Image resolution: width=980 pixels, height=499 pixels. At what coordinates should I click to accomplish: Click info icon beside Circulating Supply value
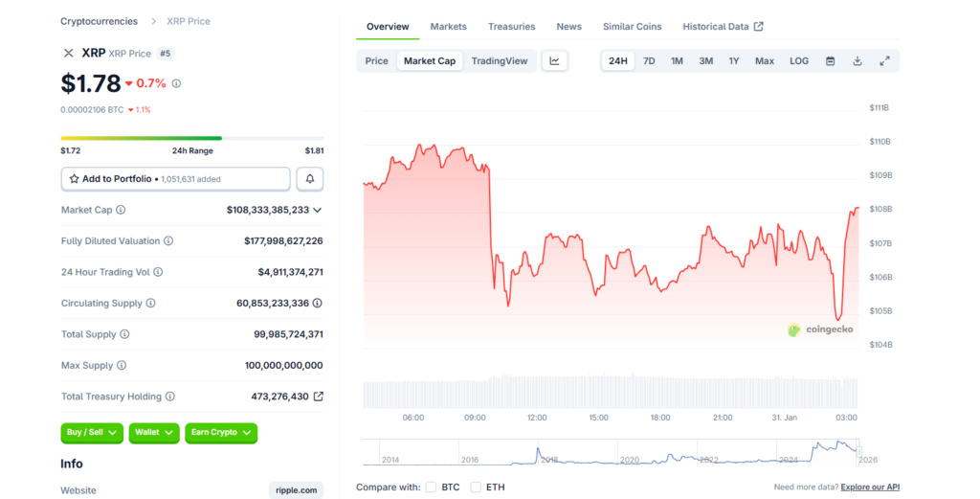pos(318,304)
